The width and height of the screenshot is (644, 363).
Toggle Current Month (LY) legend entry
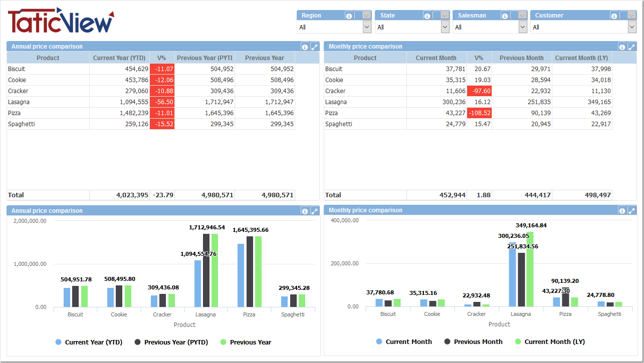(x=554, y=342)
